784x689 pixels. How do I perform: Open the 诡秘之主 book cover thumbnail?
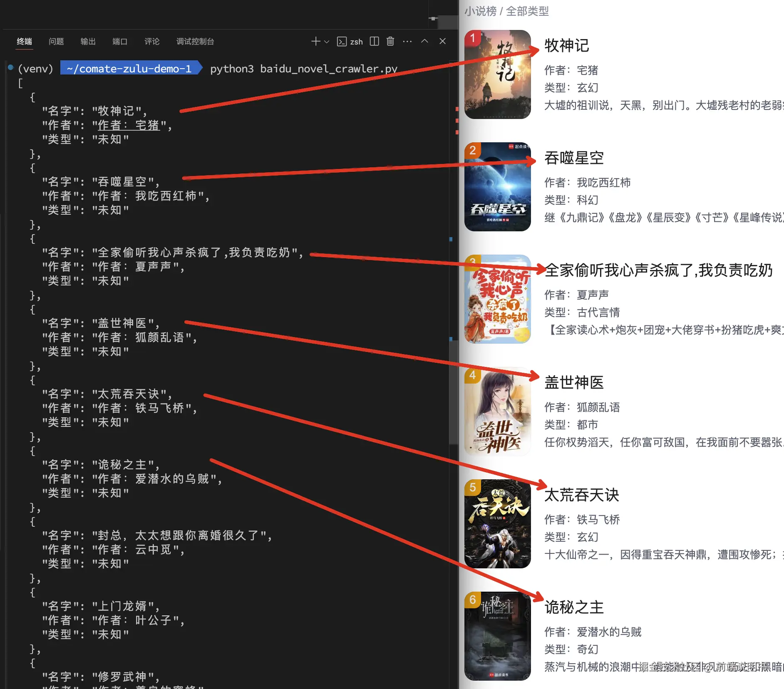point(497,636)
